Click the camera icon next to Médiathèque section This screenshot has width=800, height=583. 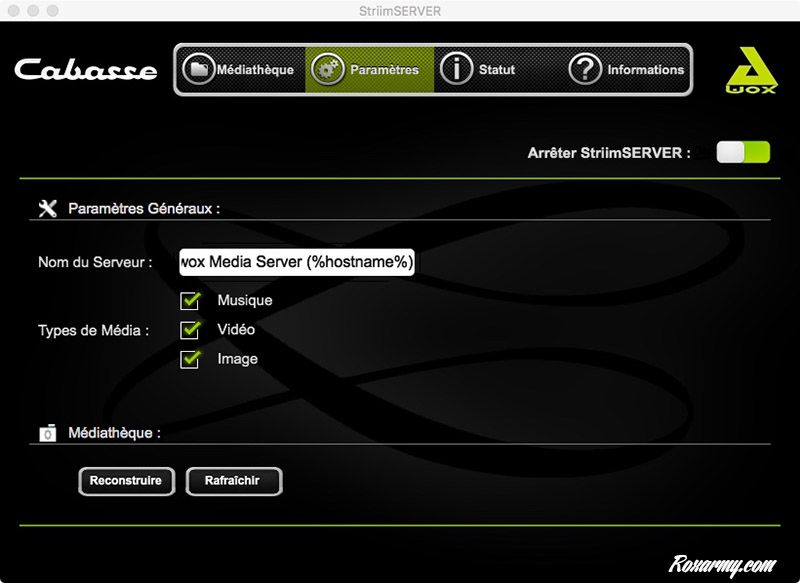tap(47, 433)
